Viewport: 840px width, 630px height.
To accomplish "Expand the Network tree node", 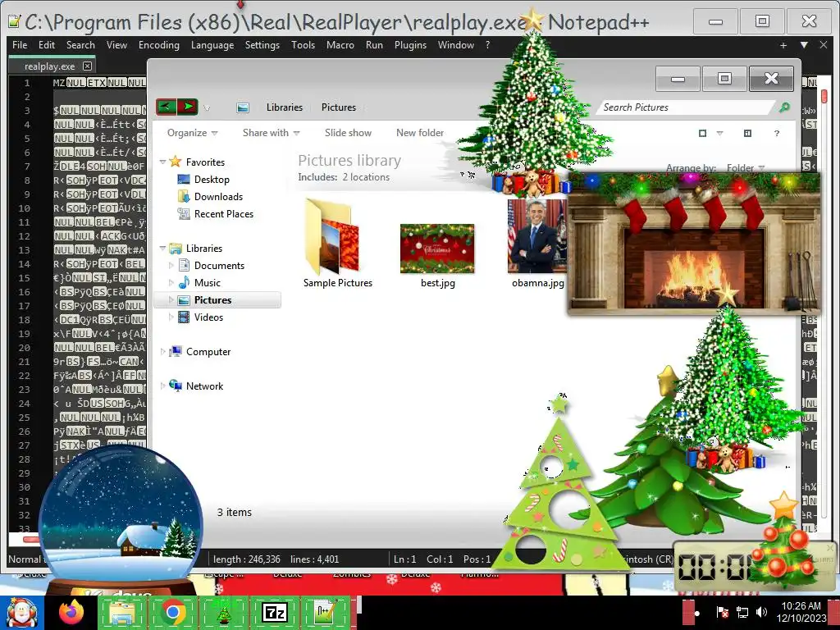I will click(163, 386).
